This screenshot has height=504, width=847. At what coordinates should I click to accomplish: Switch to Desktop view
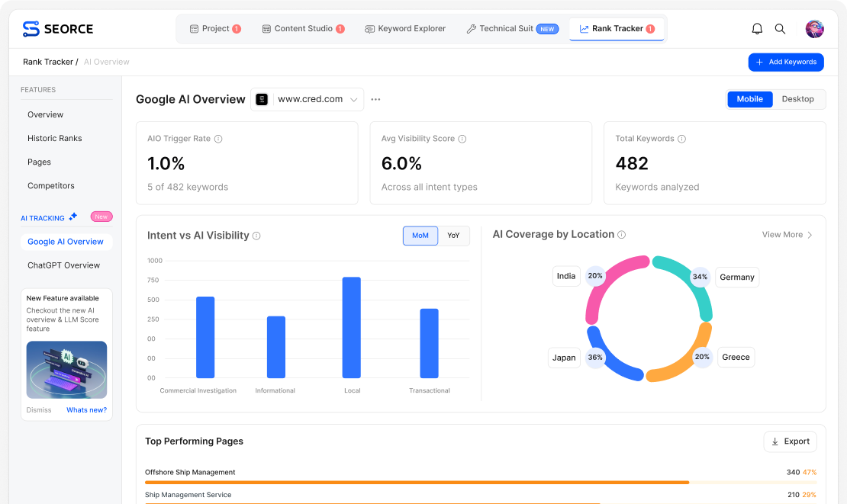(798, 99)
